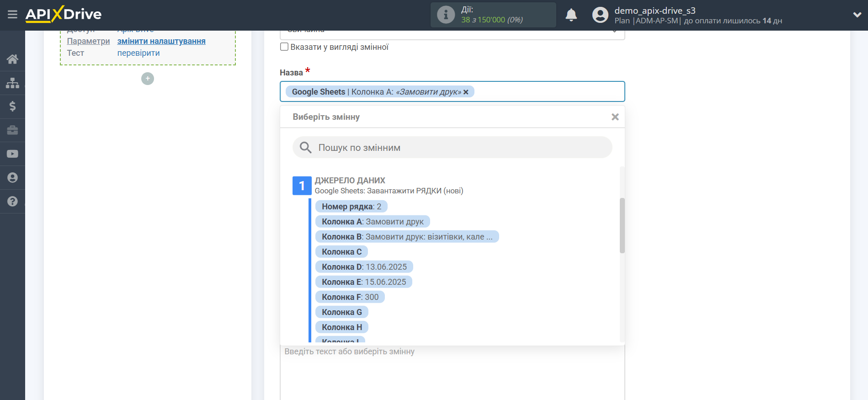Select variable Колонка F: 300
The width and height of the screenshot is (868, 400).
350,297
